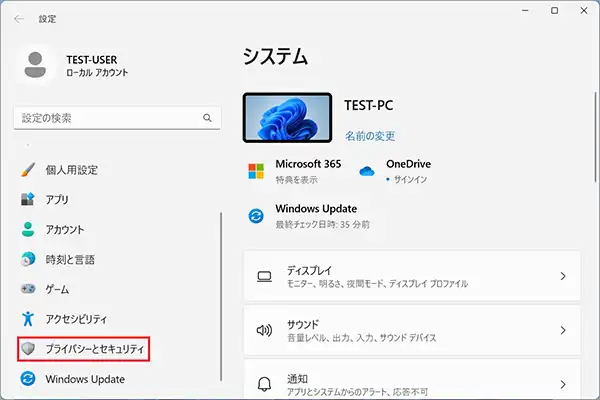Open the Microsoft 365 heading
Image resolution: width=600 pixels, height=400 pixels.
click(x=308, y=164)
